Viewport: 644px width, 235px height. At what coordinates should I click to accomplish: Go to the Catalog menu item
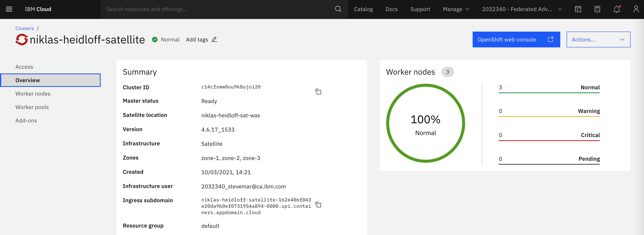tap(363, 9)
